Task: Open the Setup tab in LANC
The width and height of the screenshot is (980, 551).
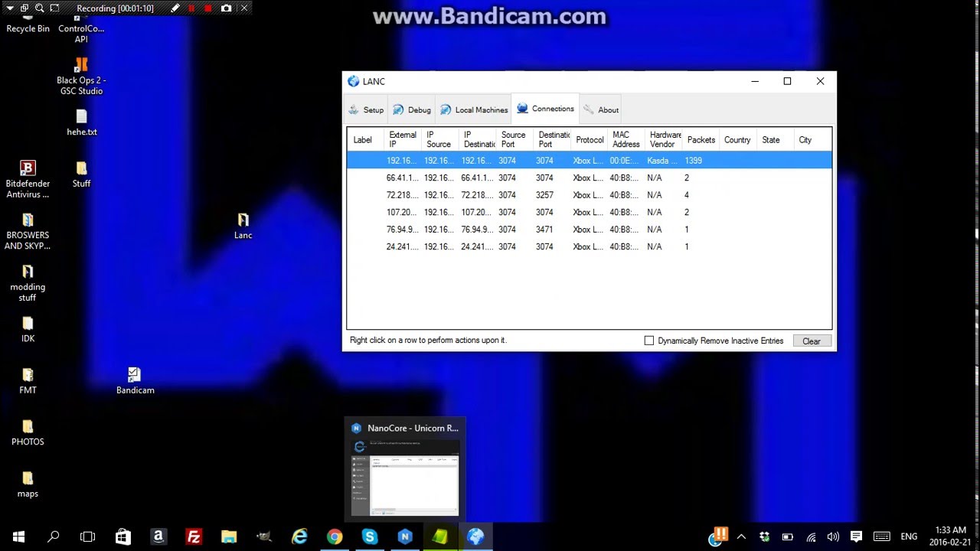Action: point(366,109)
